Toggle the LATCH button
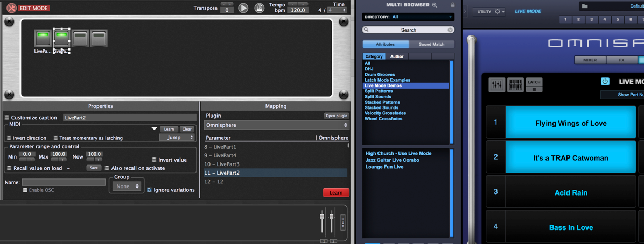644x244 pixels. pyautogui.click(x=534, y=85)
